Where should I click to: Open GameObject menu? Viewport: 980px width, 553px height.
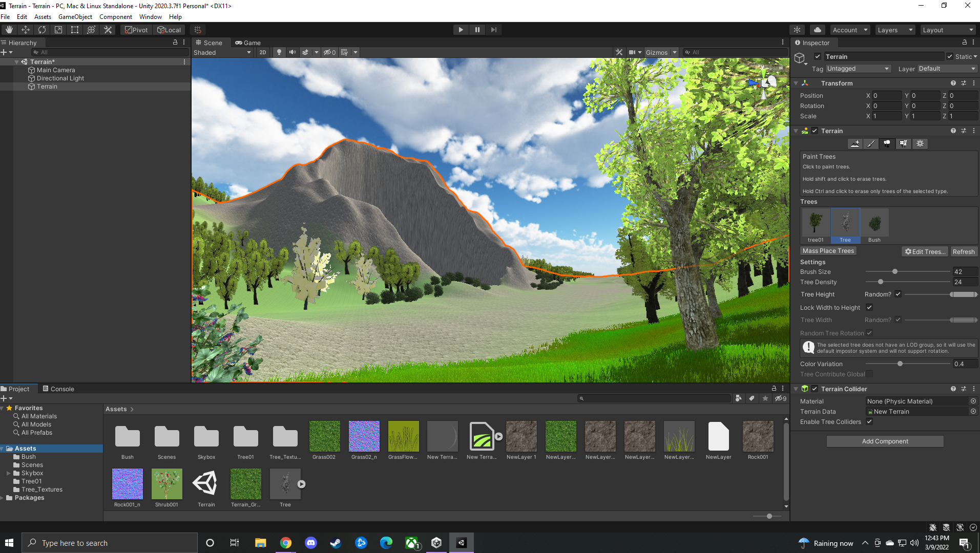(75, 17)
